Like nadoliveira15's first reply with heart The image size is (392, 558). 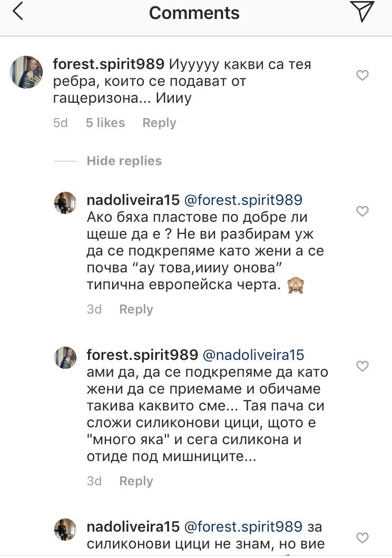[x=362, y=212]
